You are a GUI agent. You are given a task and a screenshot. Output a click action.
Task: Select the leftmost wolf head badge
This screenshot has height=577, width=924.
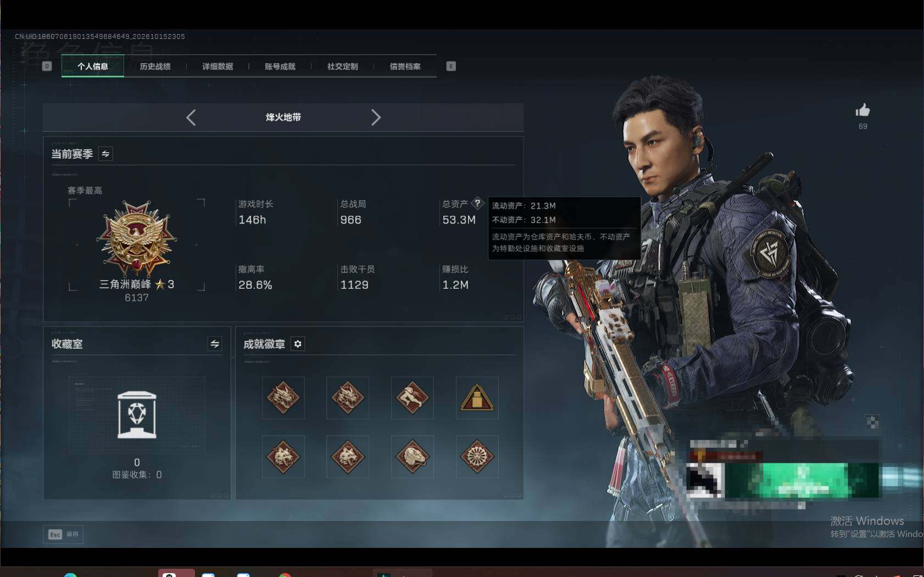pyautogui.click(x=283, y=457)
